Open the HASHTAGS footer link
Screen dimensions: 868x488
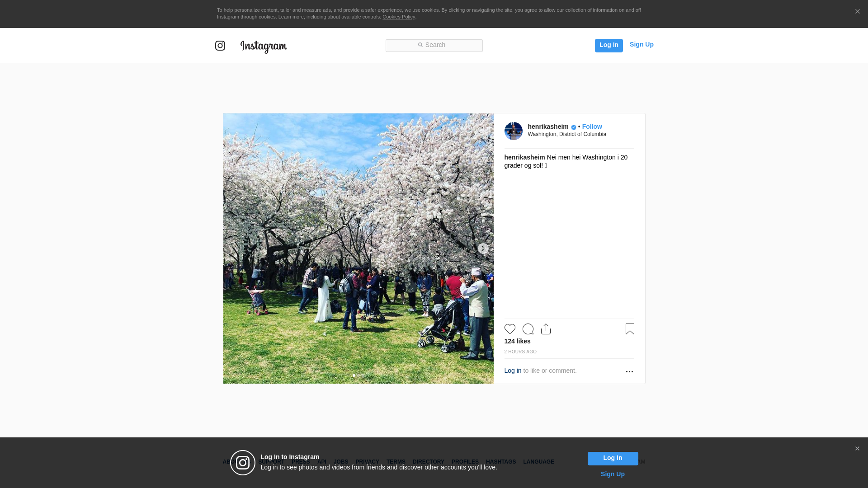coord(500,462)
